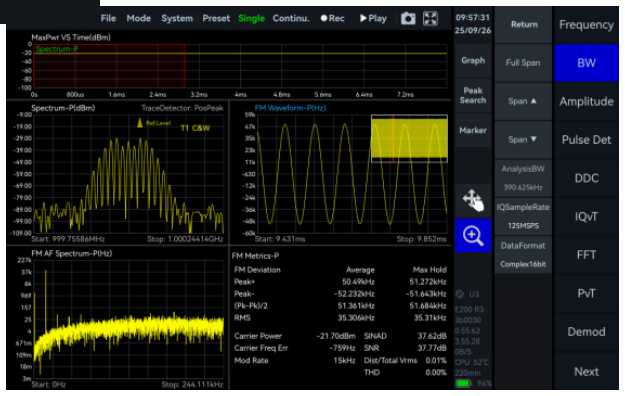Click the RMS average value 35.306kHz
Screen dimensions: 625x396
tap(356, 318)
